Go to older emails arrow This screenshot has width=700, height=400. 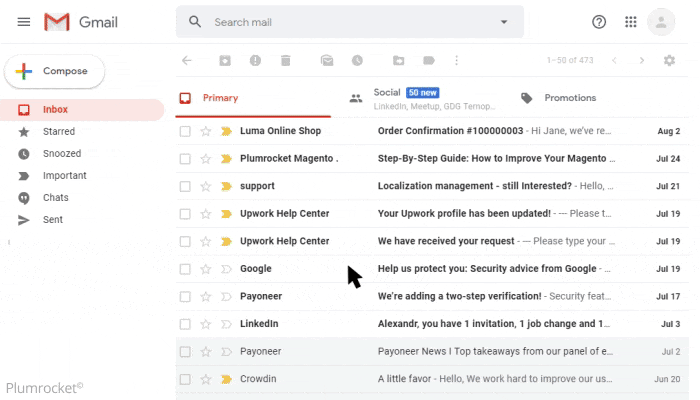(x=642, y=60)
